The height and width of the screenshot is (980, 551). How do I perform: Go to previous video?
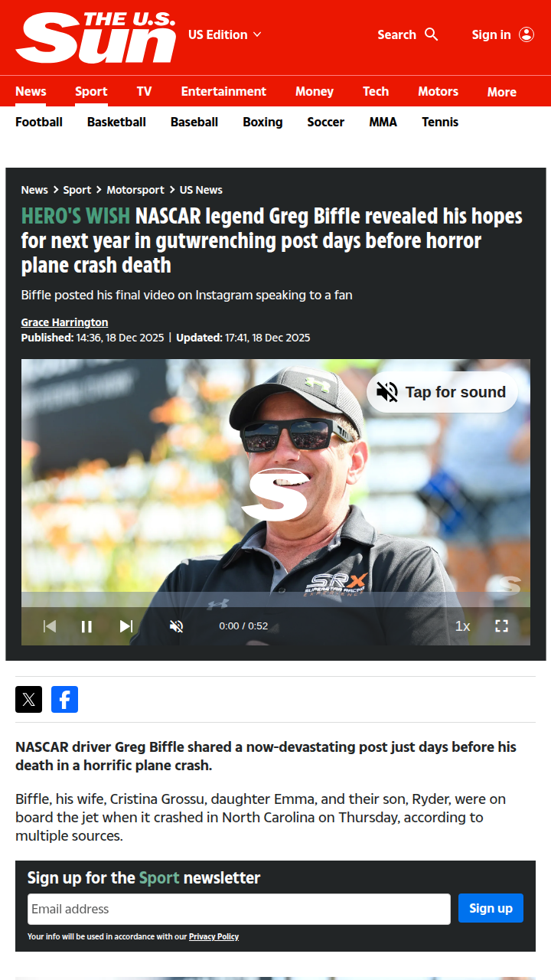tap(49, 626)
